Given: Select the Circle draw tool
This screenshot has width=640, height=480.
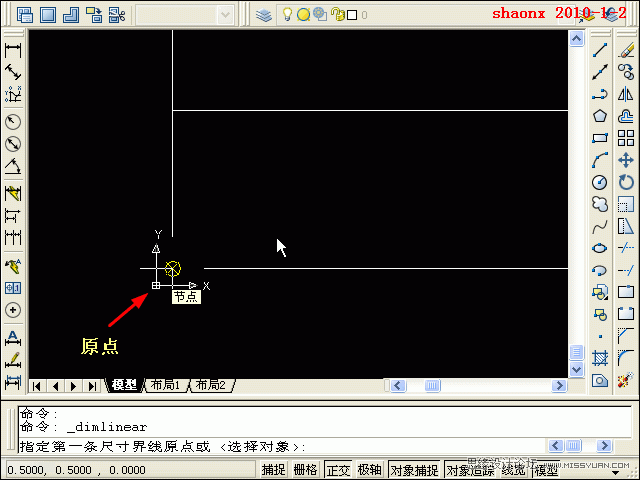Looking at the screenshot, I should pos(600,182).
